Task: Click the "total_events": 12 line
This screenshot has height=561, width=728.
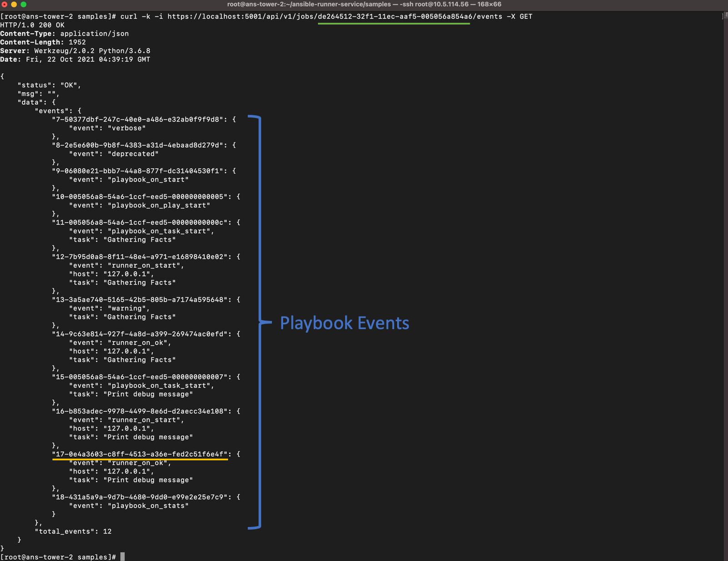Action: click(73, 531)
